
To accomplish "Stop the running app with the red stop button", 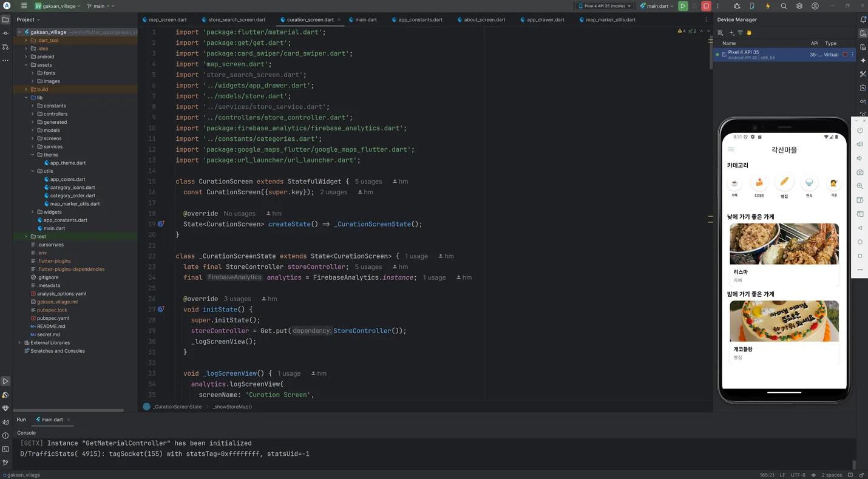I will (706, 6).
